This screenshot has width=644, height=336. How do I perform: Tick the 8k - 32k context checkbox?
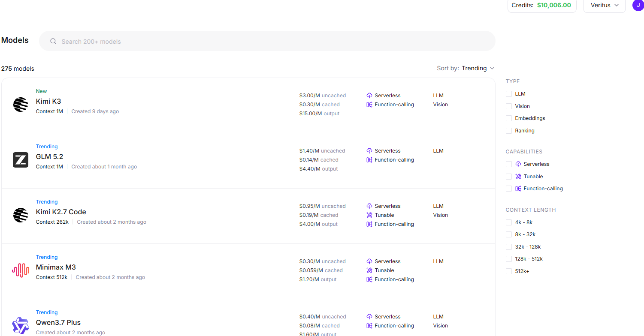[x=509, y=234]
